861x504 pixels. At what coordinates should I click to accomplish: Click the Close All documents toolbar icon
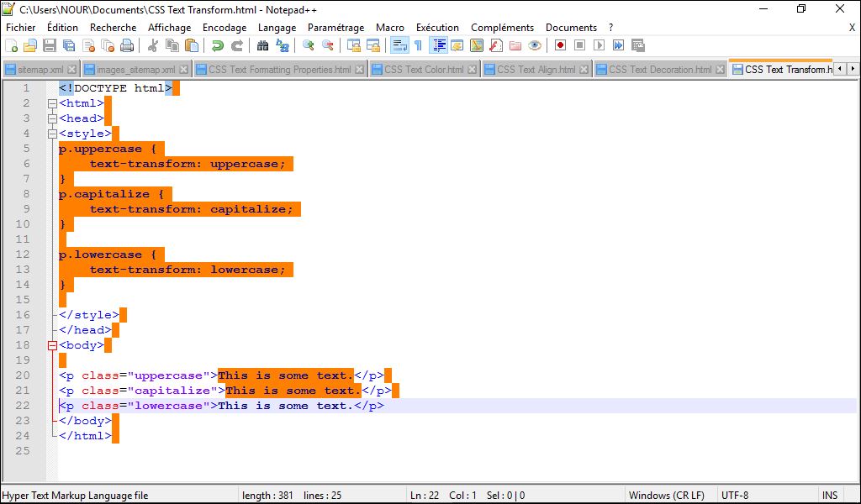pos(108,45)
